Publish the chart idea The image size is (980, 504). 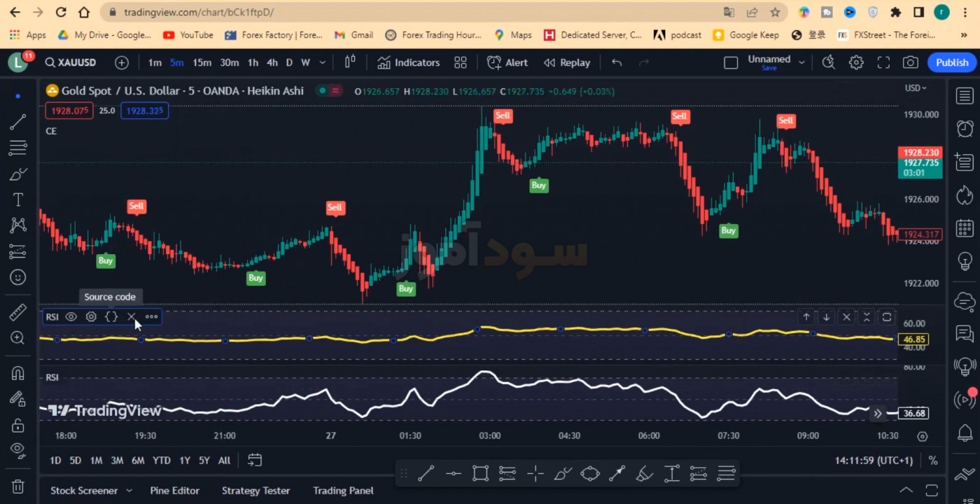tap(952, 62)
